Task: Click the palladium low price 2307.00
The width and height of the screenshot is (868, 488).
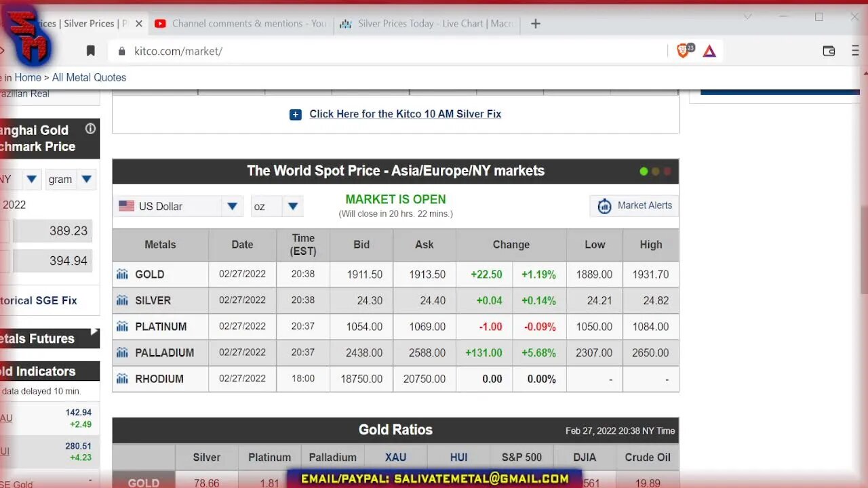Action: pos(594,352)
